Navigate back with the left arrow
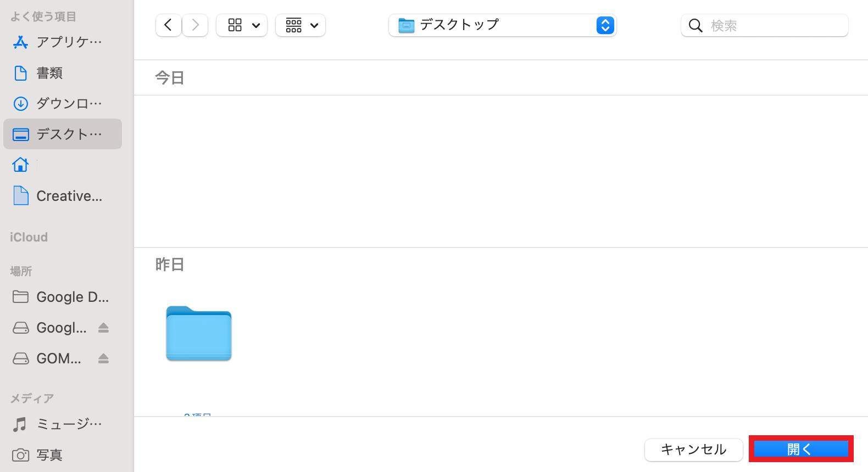Viewport: 868px width, 472px height. click(x=168, y=24)
